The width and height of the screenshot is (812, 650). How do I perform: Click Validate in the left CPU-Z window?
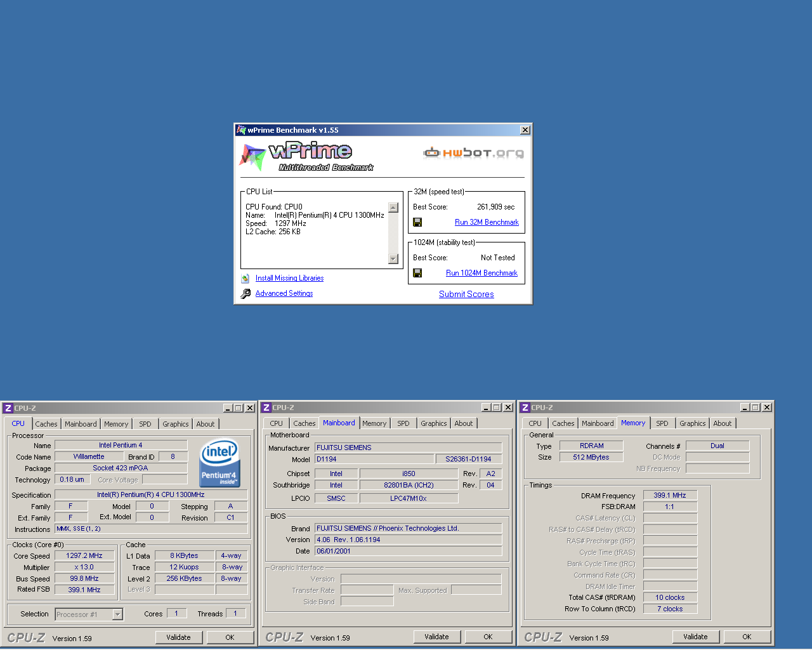coord(179,637)
